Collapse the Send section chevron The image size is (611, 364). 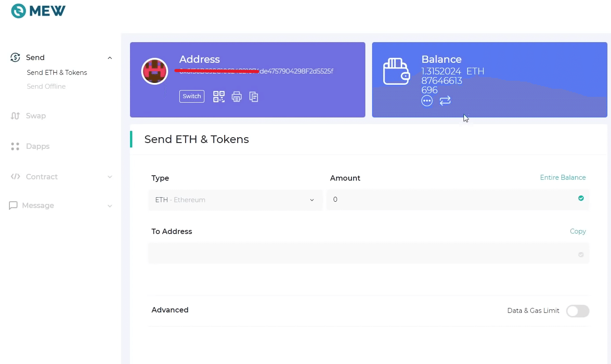[x=110, y=58]
